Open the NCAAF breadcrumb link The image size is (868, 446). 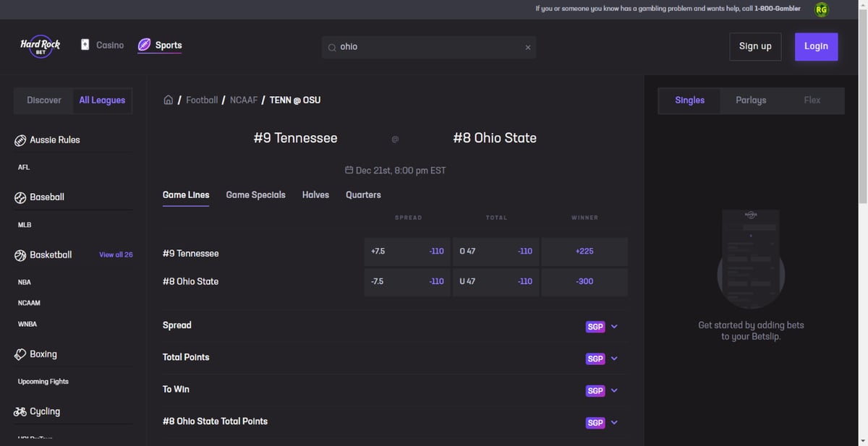pyautogui.click(x=244, y=100)
